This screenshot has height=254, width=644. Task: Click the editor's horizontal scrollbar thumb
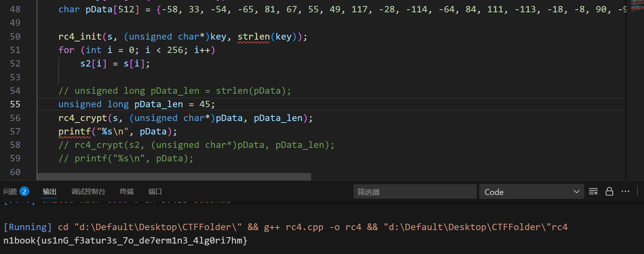174,176
